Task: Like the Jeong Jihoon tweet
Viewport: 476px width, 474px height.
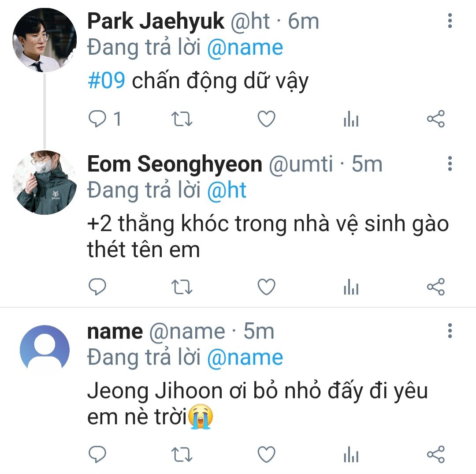Action: [x=266, y=454]
